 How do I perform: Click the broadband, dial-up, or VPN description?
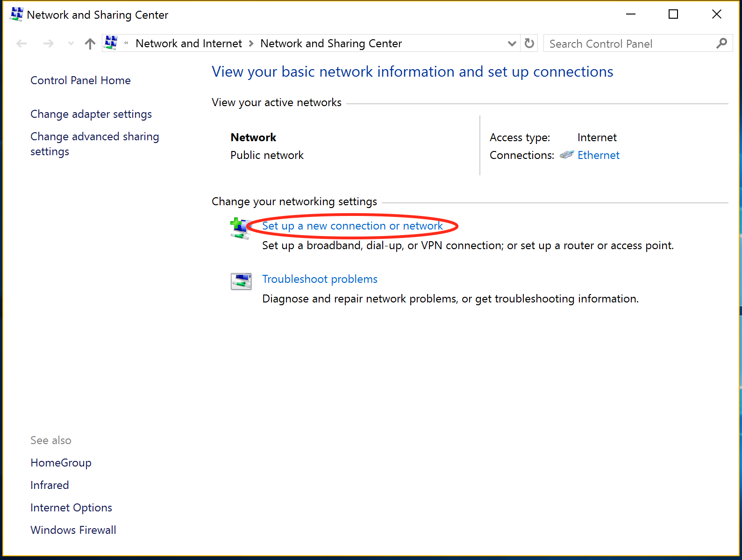tap(468, 245)
